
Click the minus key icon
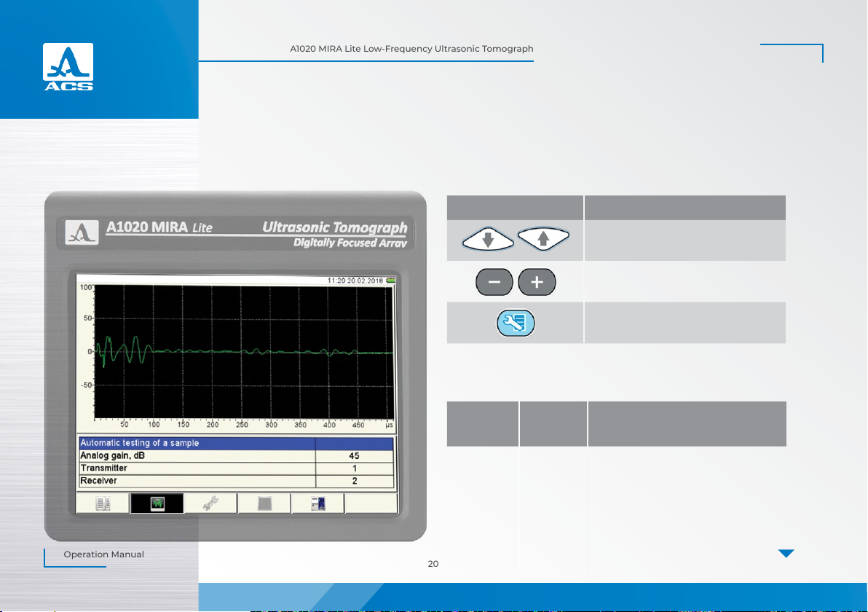(x=494, y=282)
